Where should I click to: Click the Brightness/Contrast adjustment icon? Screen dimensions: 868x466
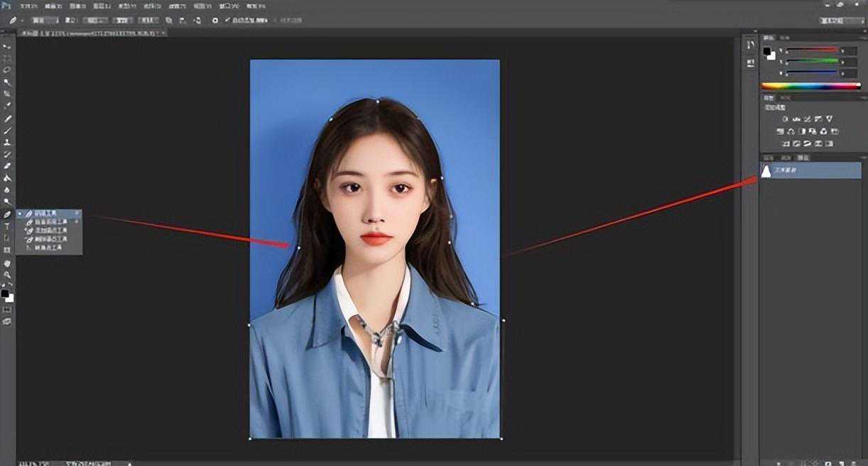[x=785, y=119]
